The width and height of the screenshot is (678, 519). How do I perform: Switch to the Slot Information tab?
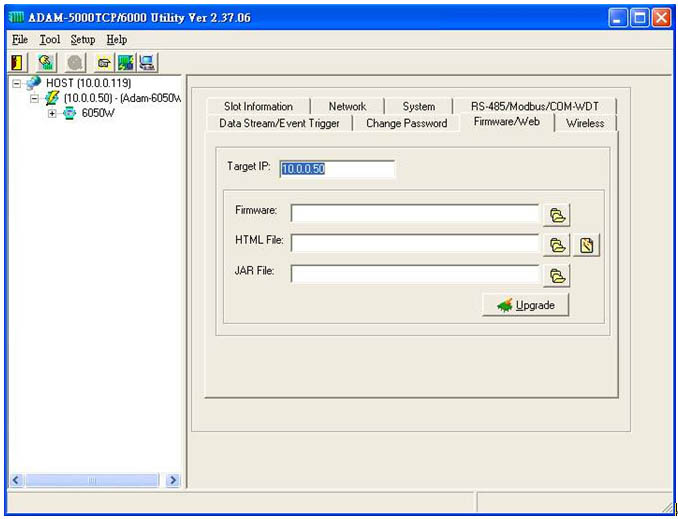(x=258, y=106)
